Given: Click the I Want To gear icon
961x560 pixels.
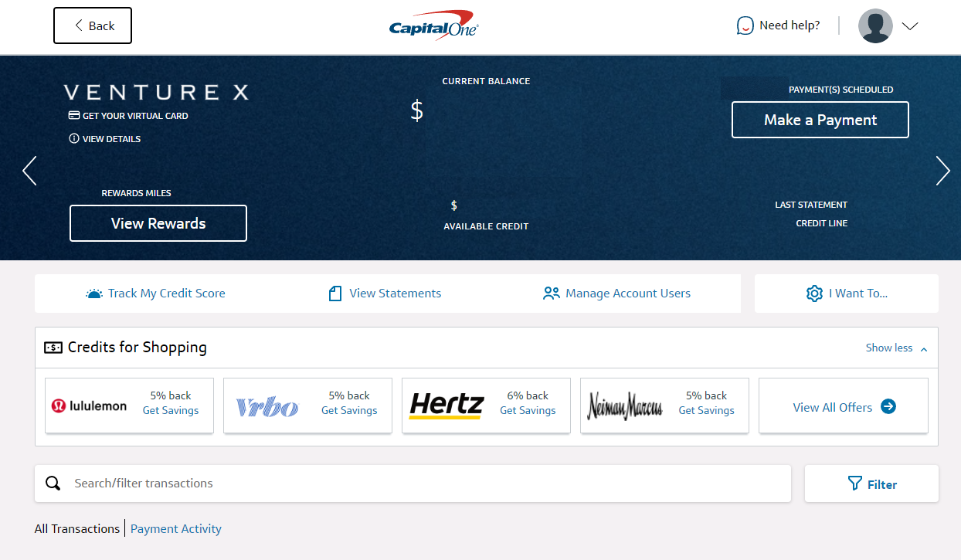Looking at the screenshot, I should coord(814,294).
